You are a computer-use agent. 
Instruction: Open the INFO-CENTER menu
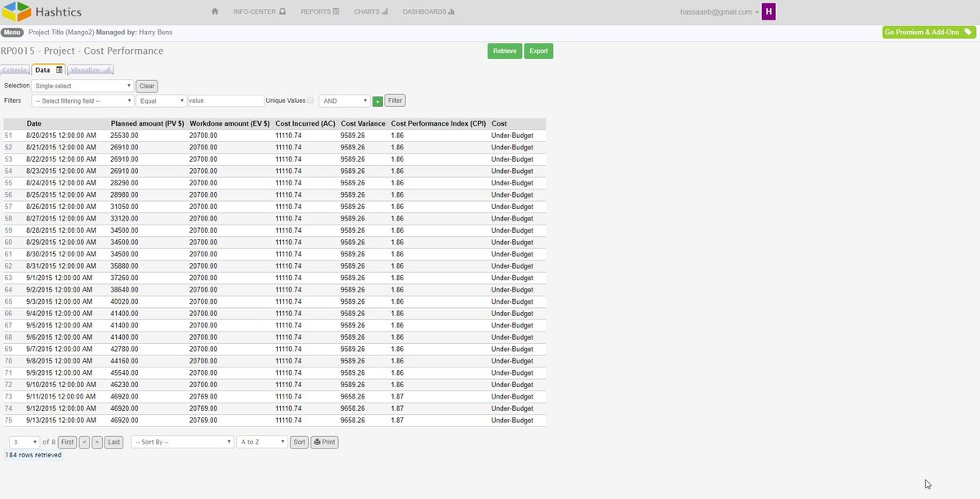[x=260, y=12]
